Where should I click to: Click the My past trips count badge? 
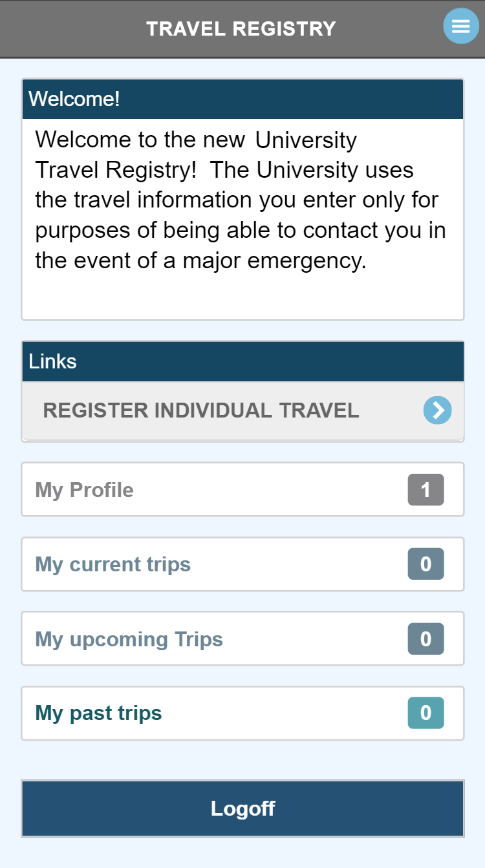coord(426,713)
